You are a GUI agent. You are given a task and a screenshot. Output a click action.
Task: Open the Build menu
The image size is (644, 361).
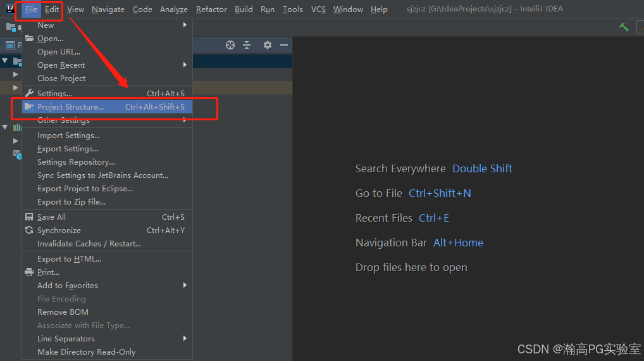(x=244, y=9)
